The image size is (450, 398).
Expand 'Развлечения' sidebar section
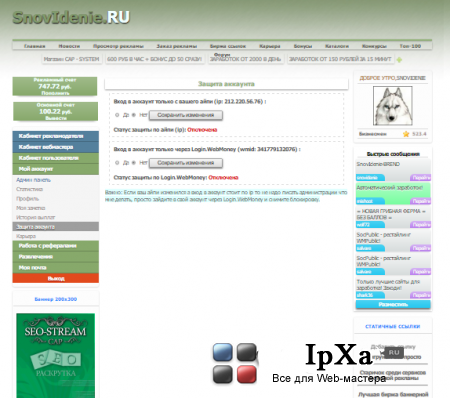click(56, 257)
